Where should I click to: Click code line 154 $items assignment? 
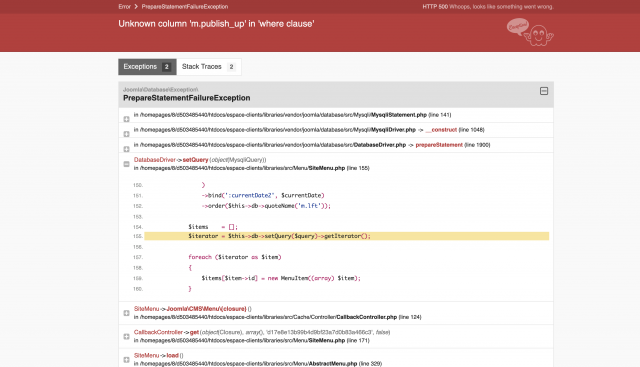(213, 227)
